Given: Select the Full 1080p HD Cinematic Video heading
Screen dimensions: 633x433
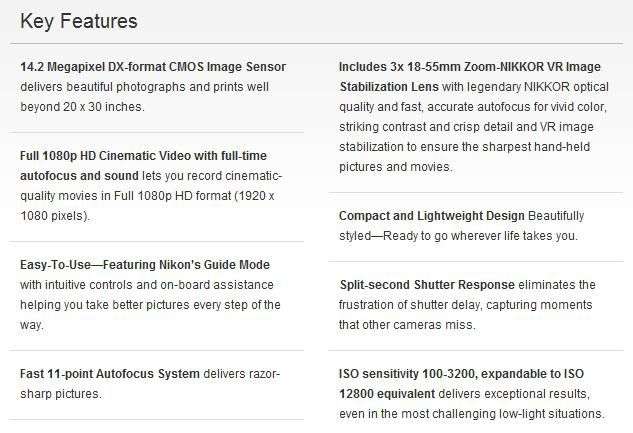Looking at the screenshot, I should pos(143,156).
